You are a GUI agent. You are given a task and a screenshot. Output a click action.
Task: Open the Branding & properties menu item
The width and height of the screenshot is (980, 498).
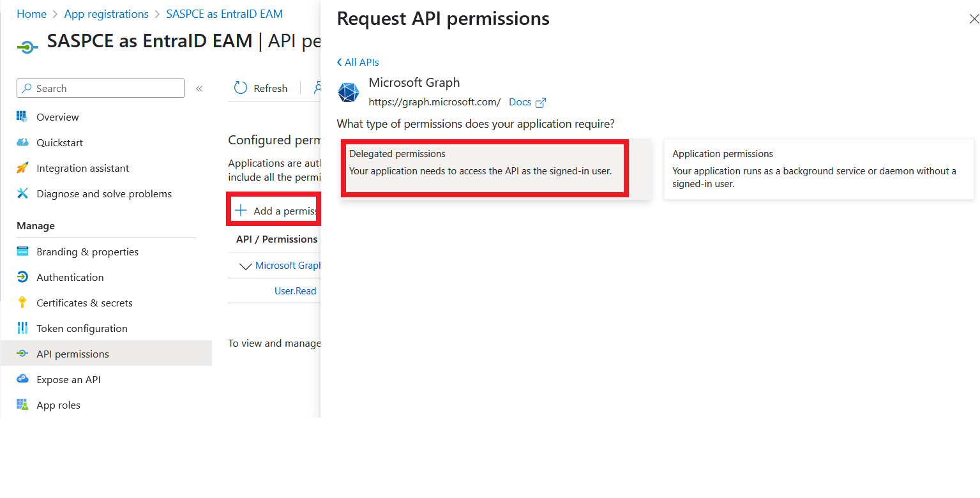pos(87,252)
